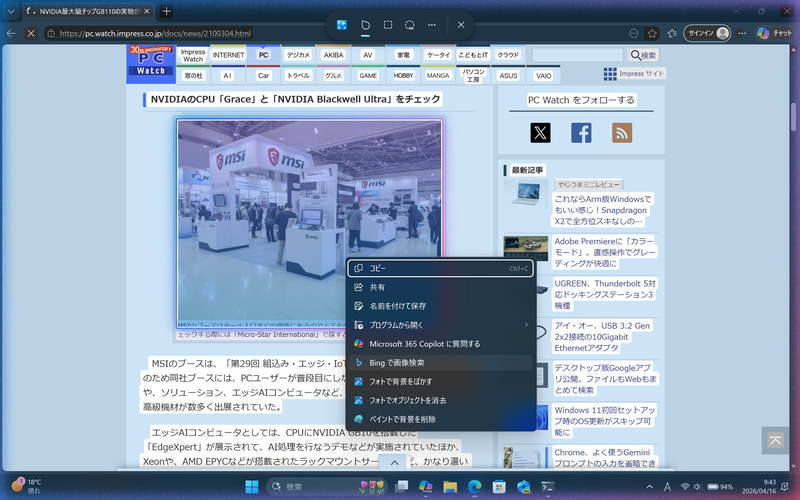Open the GAME navigation tab
Viewport: 800px width, 500px height.
click(368, 76)
